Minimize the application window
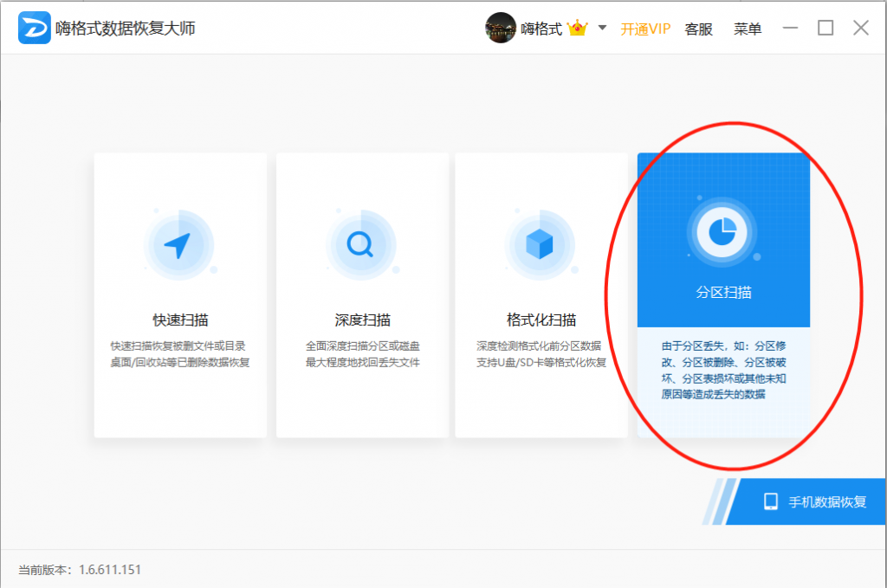 [x=790, y=28]
